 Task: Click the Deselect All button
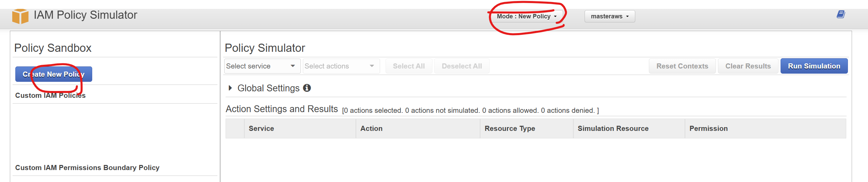click(462, 66)
